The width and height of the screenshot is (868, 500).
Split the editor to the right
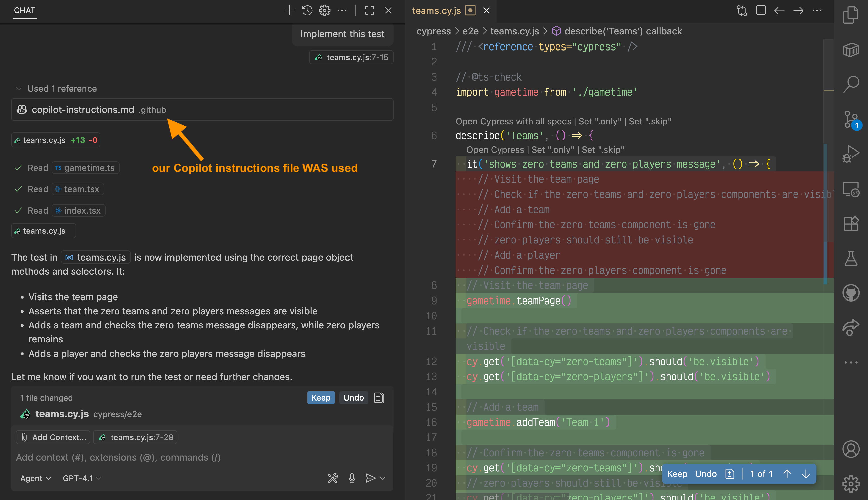[761, 11]
